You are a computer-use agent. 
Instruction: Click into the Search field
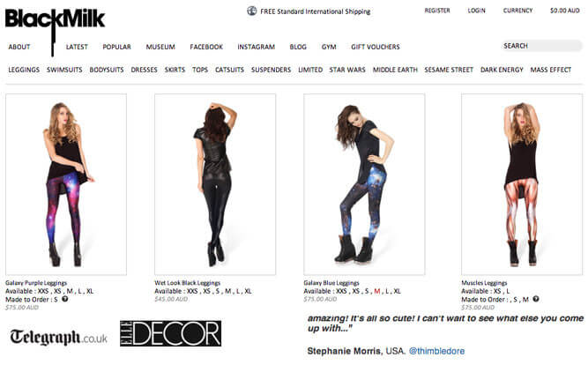pyautogui.click(x=541, y=46)
